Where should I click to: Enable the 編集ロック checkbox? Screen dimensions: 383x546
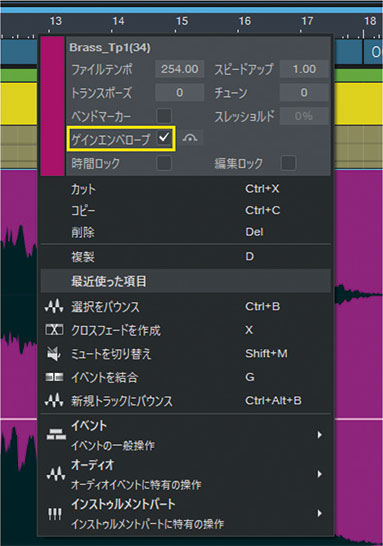(x=289, y=163)
